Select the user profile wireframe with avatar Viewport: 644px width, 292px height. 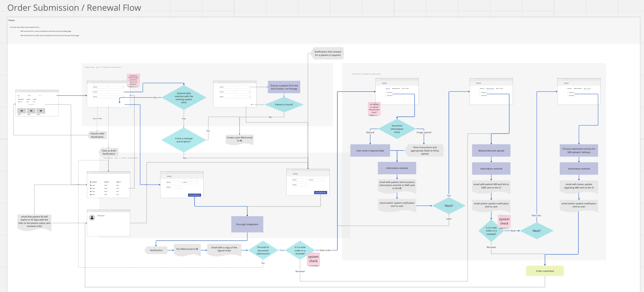click(x=108, y=223)
